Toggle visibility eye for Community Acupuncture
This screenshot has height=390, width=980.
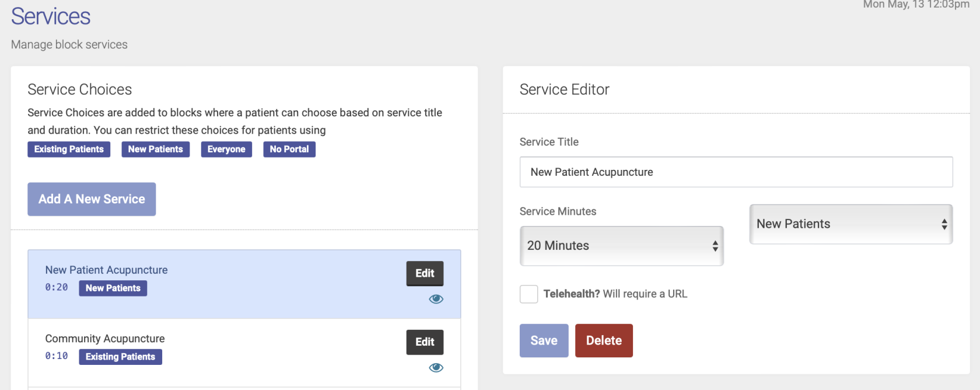436,367
